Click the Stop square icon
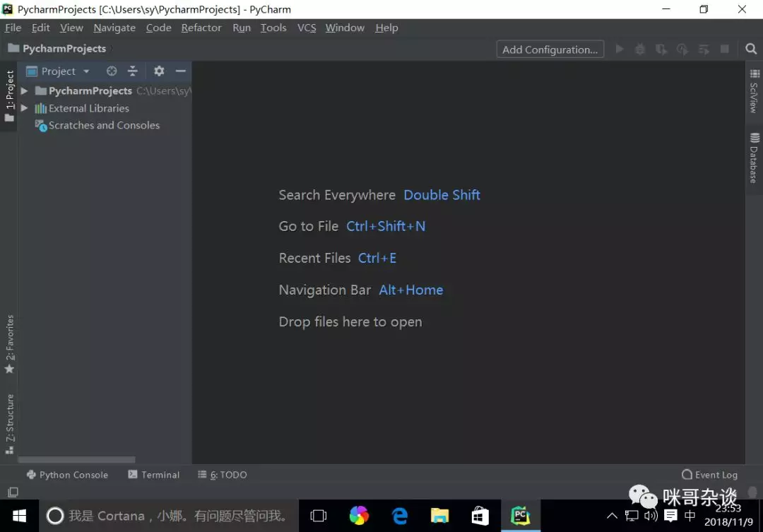 (725, 49)
